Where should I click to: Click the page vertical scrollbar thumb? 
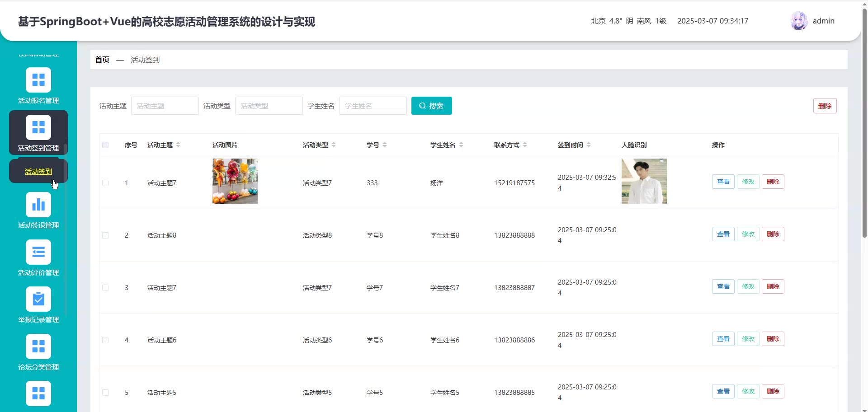tap(864, 122)
